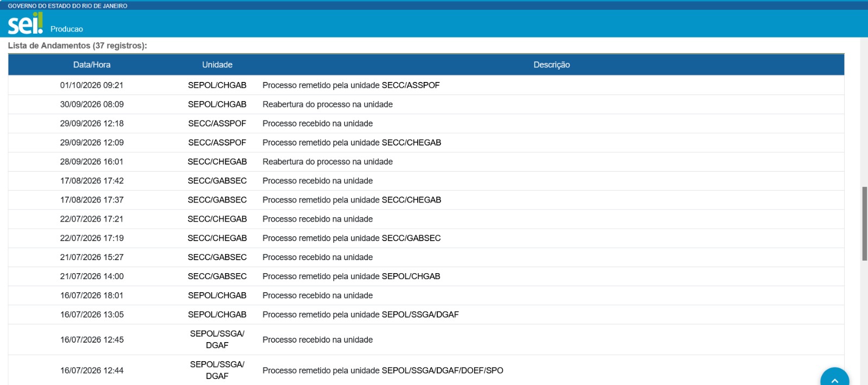Click the scroll-to-top arrow button
Viewport: 868px width, 385px height.
tap(834, 377)
